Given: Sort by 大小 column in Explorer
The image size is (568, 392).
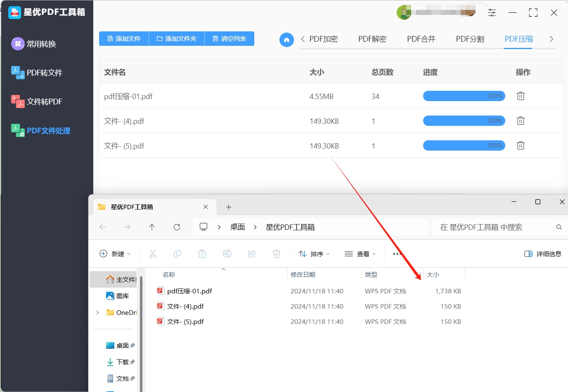Looking at the screenshot, I should click(433, 274).
